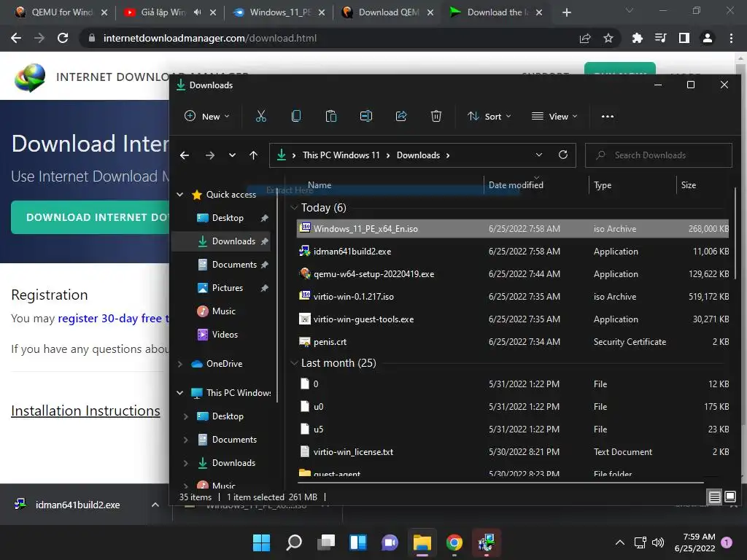
Task: Open Chrome side panel icon
Action: (684, 38)
